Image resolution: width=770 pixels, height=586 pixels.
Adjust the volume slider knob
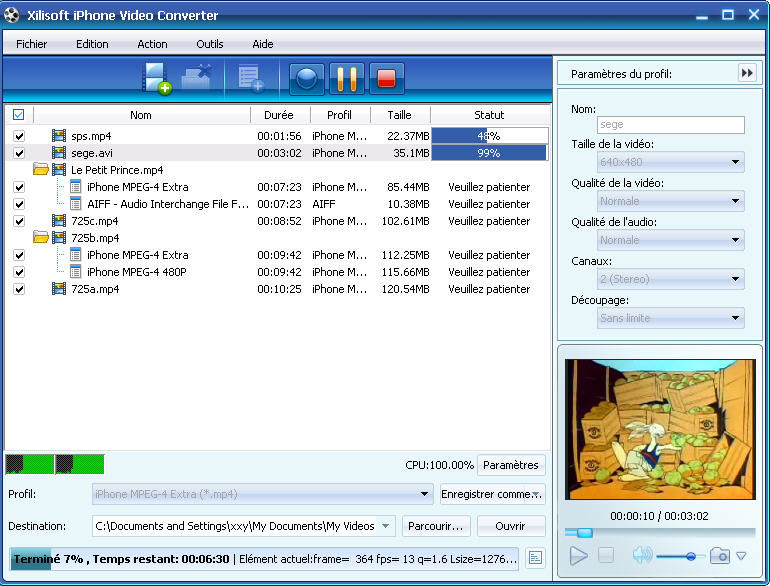(690, 556)
